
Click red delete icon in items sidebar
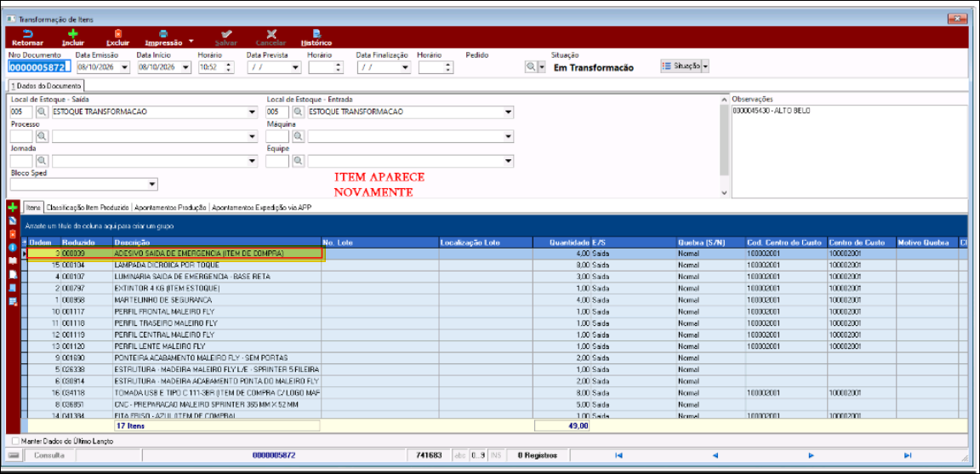click(13, 234)
